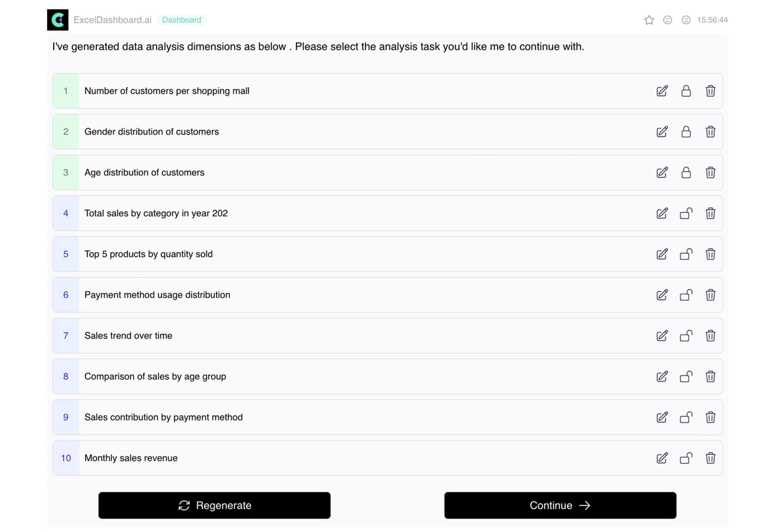
Task: Unlock the "Gender distribution of customers" task
Action: [686, 131]
